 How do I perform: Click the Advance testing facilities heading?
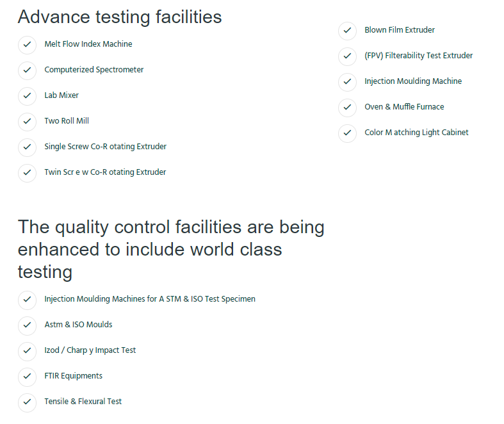[x=120, y=17]
